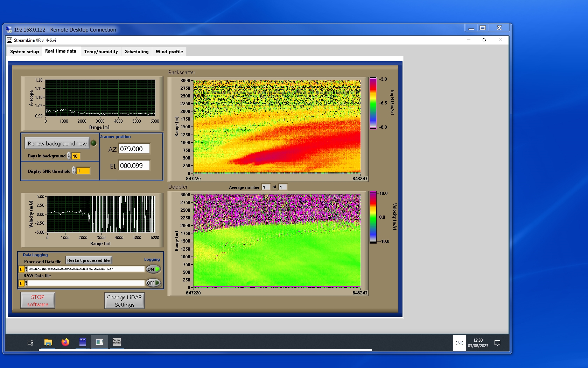This screenshot has height=368, width=588.
Task: Launch Firefox from the taskbar
Action: tap(65, 342)
